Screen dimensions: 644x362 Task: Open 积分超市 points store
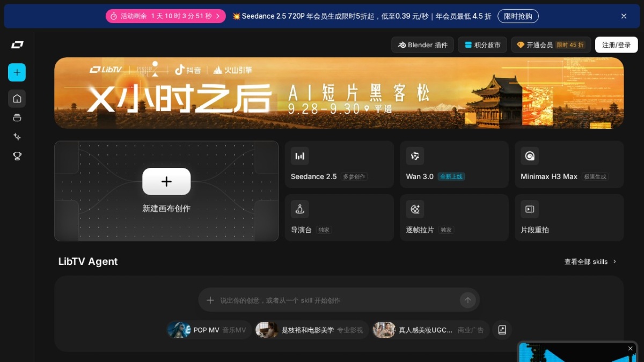click(x=482, y=45)
